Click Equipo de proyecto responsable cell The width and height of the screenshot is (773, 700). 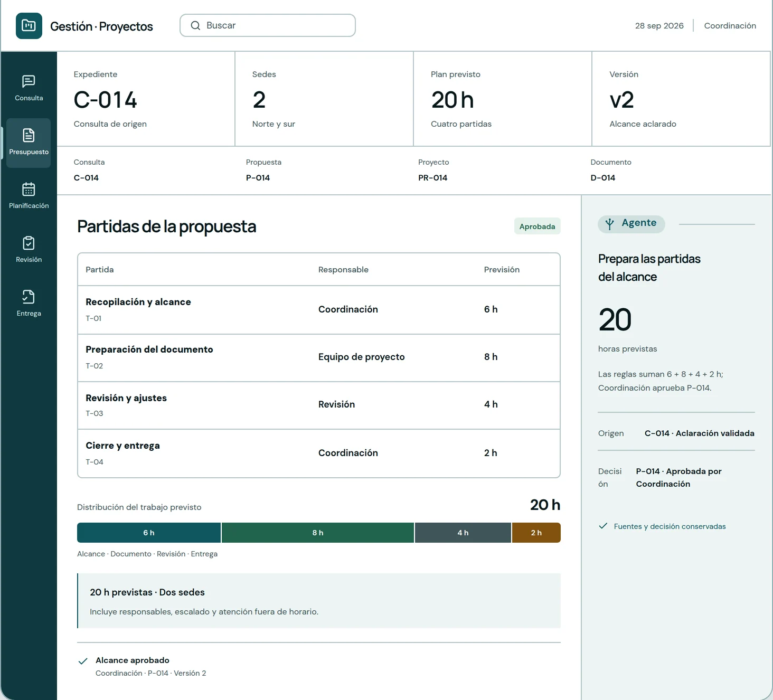pos(361,357)
